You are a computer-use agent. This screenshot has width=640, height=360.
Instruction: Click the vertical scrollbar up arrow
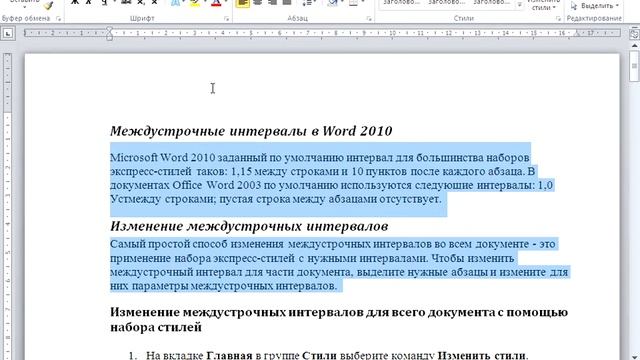[x=634, y=46]
